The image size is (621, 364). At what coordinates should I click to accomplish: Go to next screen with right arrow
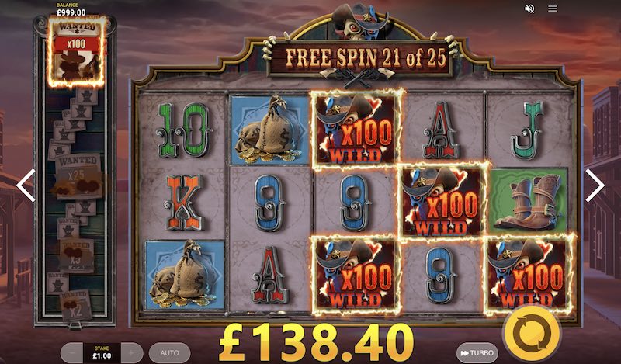(595, 185)
